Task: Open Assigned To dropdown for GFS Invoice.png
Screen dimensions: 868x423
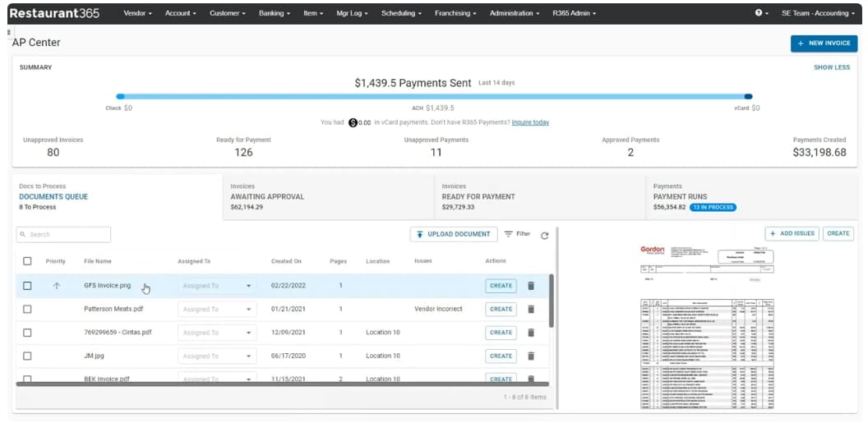Action: (217, 286)
